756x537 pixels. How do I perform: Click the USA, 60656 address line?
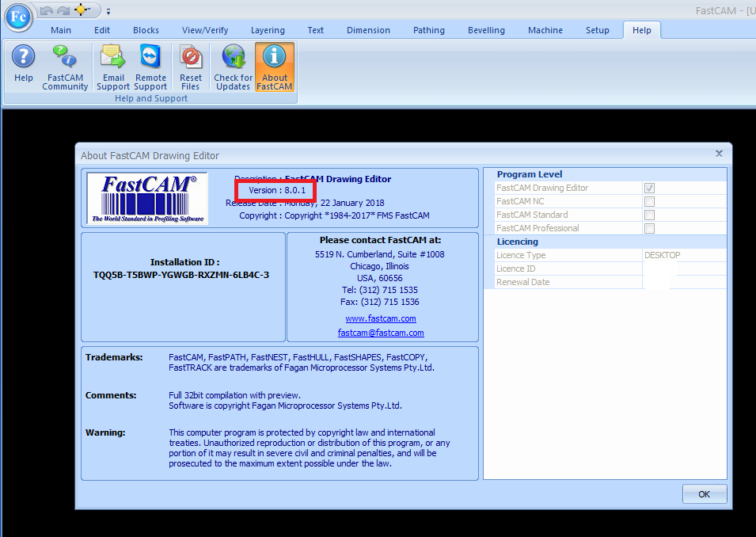380,278
